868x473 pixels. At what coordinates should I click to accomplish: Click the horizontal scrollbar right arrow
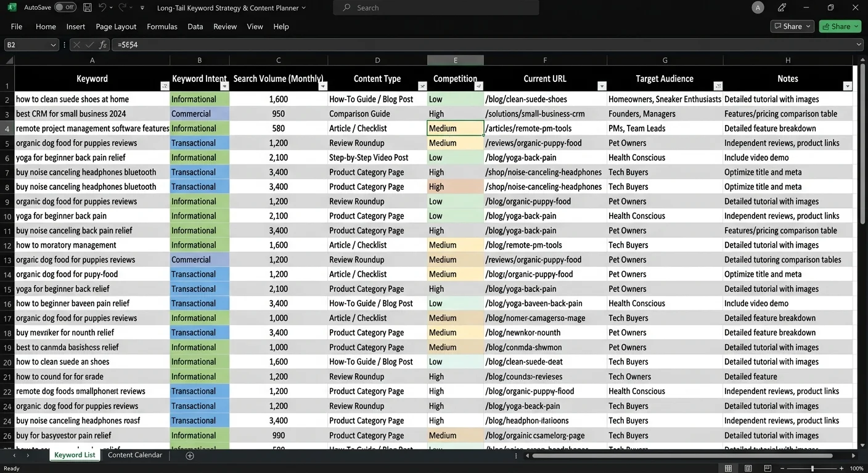(854, 456)
